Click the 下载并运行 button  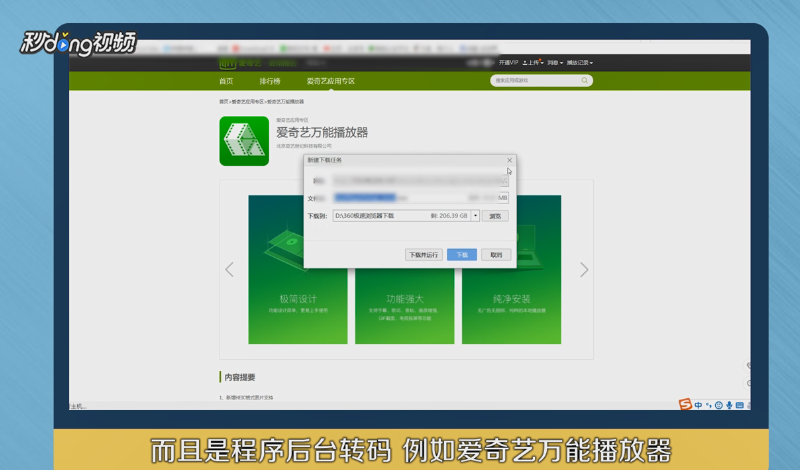(423, 255)
